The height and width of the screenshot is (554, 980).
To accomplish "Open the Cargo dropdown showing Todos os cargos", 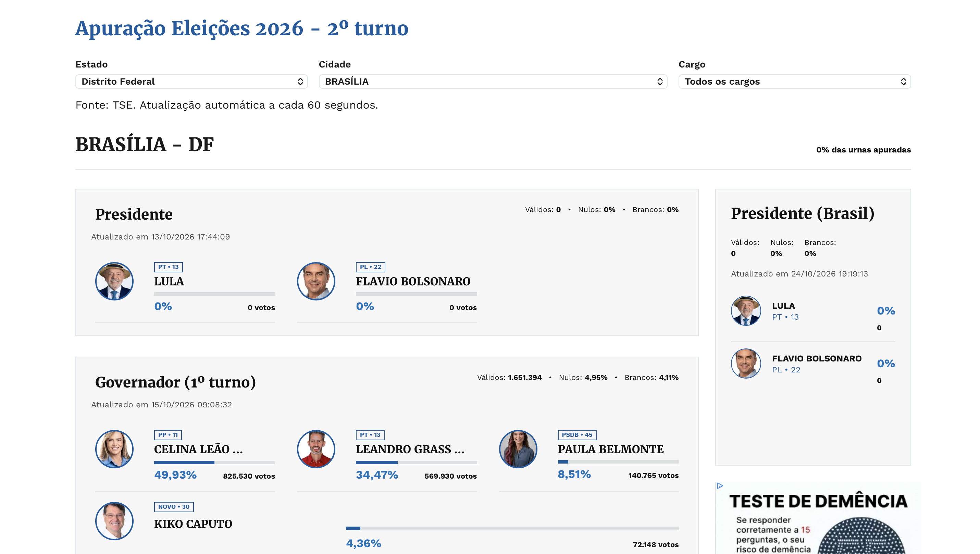I will click(794, 82).
